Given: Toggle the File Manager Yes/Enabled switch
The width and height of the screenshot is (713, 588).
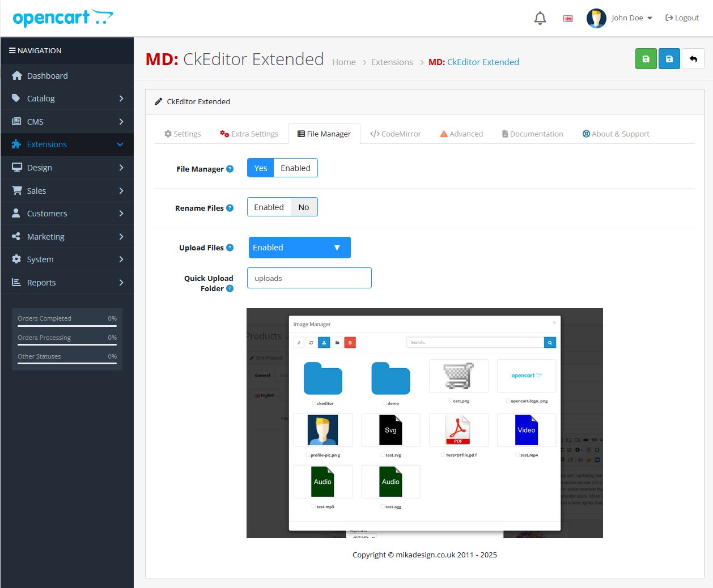Looking at the screenshot, I should [282, 168].
